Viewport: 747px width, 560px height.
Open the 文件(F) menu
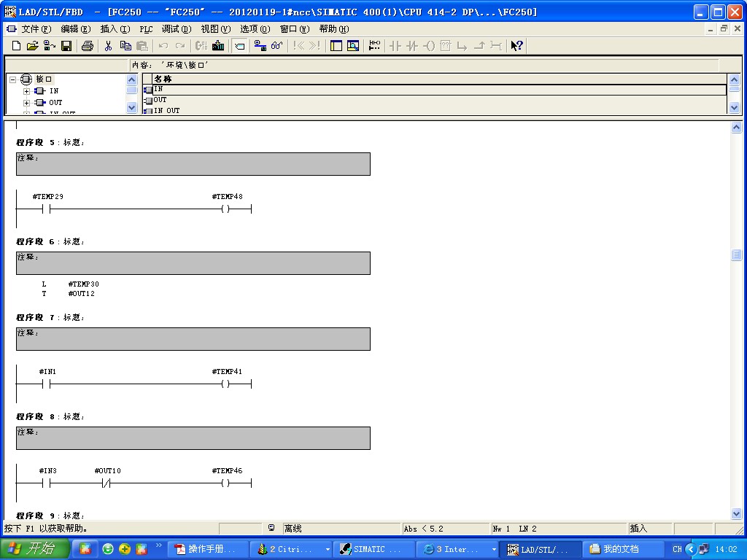pos(36,29)
